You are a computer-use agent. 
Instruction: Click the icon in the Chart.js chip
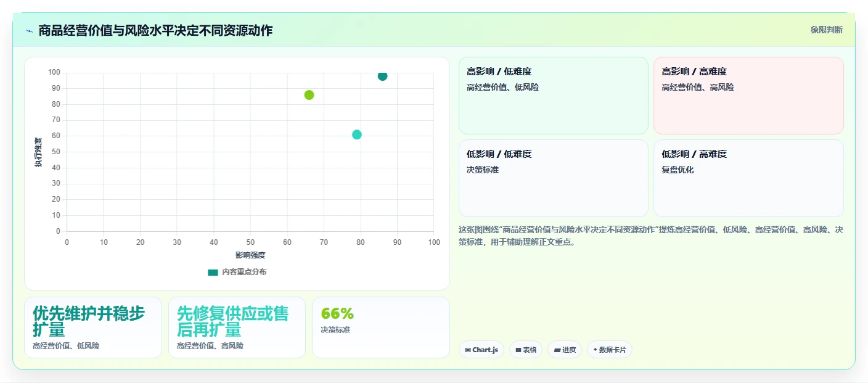pyautogui.click(x=468, y=350)
